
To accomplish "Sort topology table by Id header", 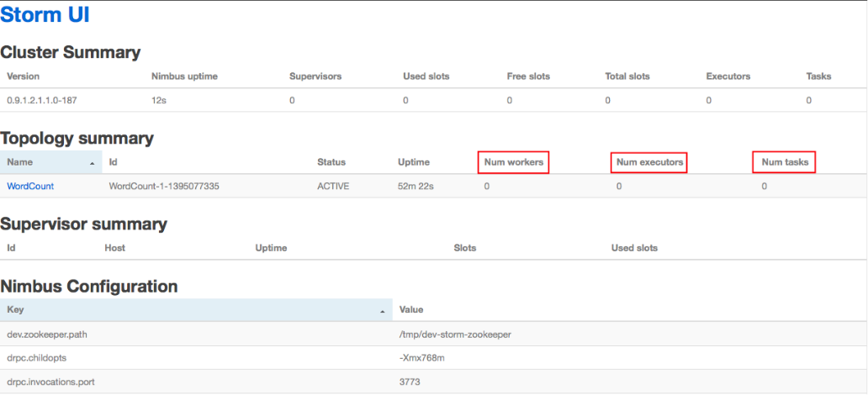I will [x=114, y=162].
